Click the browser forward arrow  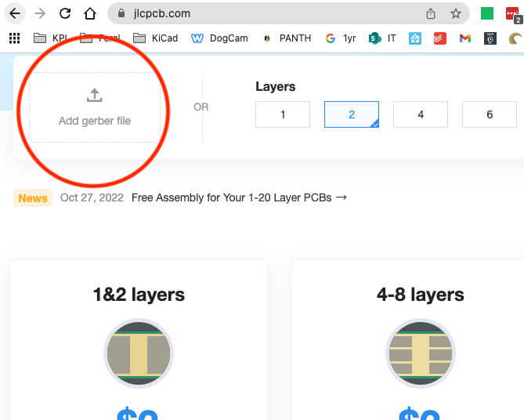[40, 13]
